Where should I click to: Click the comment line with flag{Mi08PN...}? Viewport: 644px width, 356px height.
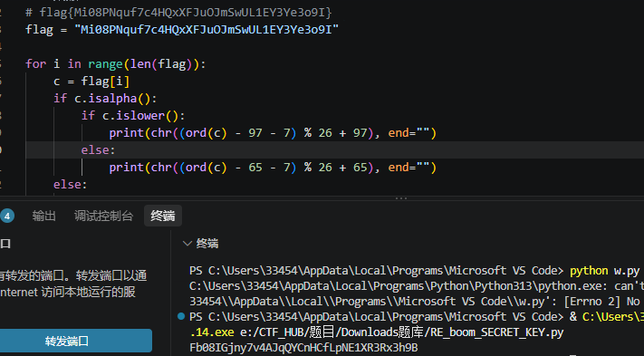(x=178, y=13)
